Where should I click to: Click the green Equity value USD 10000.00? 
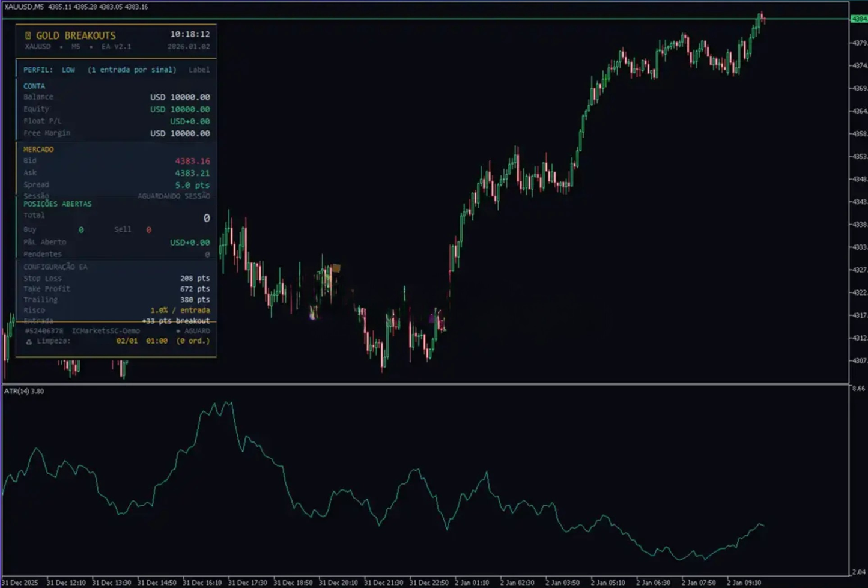(180, 109)
